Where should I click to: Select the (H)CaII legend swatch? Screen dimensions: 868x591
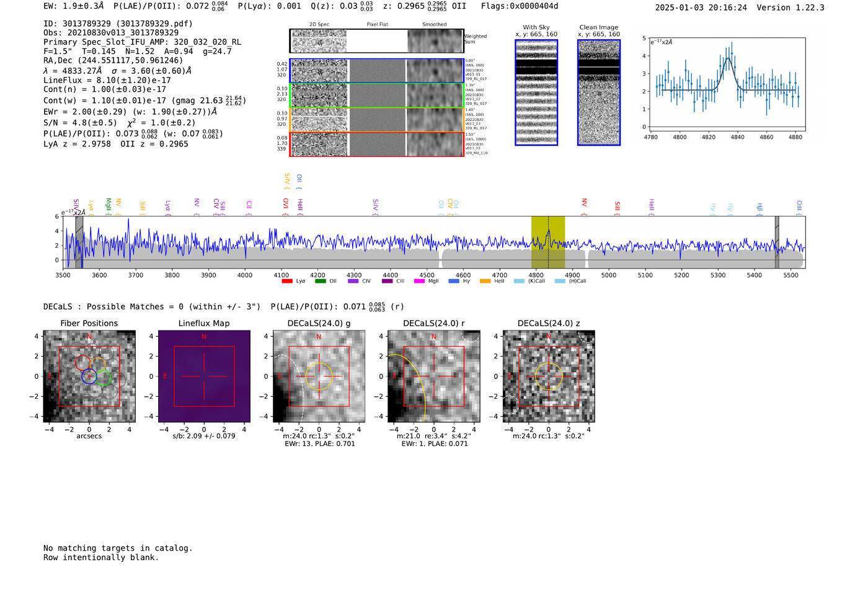click(x=560, y=281)
